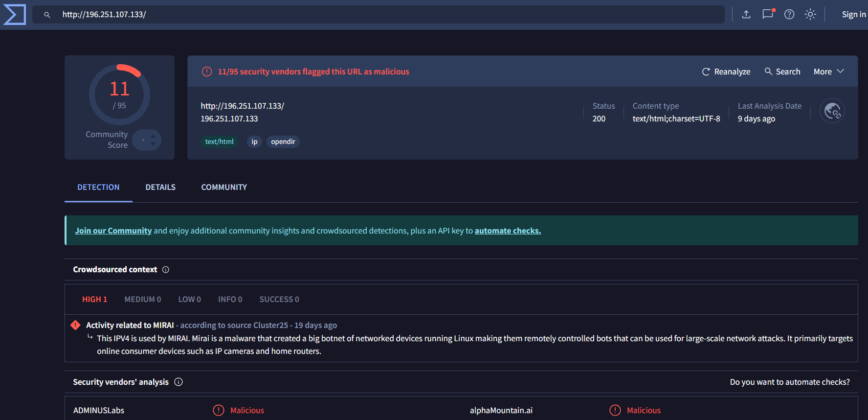The height and width of the screenshot is (420, 868).
Task: Open the Join our Community link
Action: pyautogui.click(x=113, y=231)
